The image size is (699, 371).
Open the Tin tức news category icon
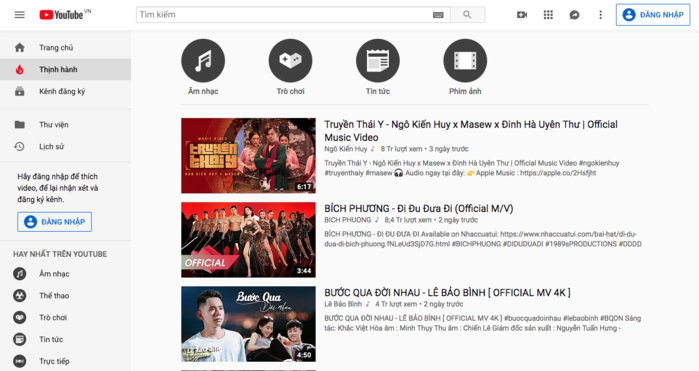[x=378, y=61]
